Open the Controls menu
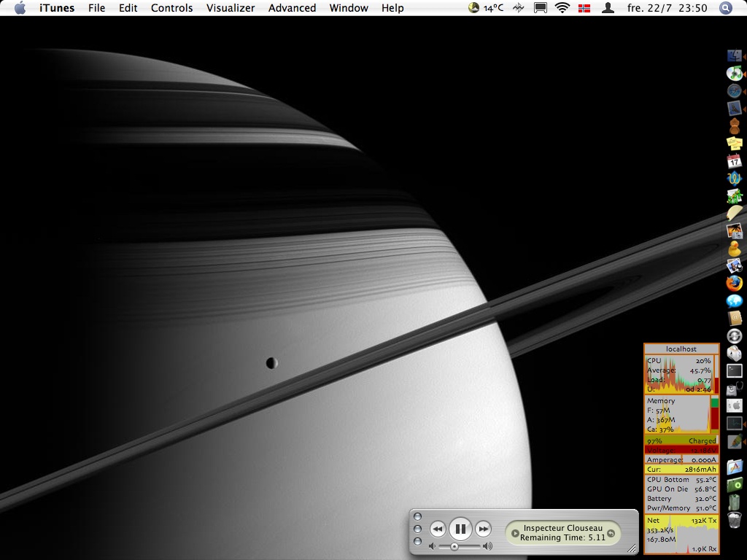The height and width of the screenshot is (560, 747). [x=171, y=8]
